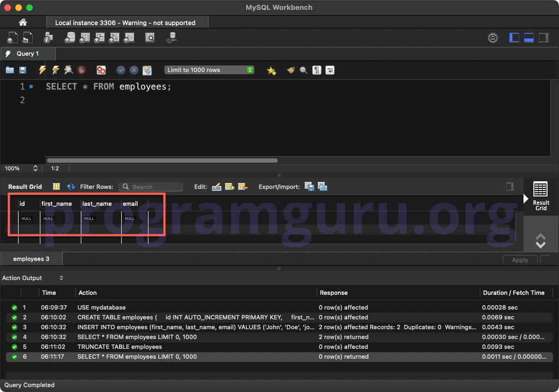559x392 pixels.
Task: Switch to the employees 3 result tab
Action: tap(31, 259)
